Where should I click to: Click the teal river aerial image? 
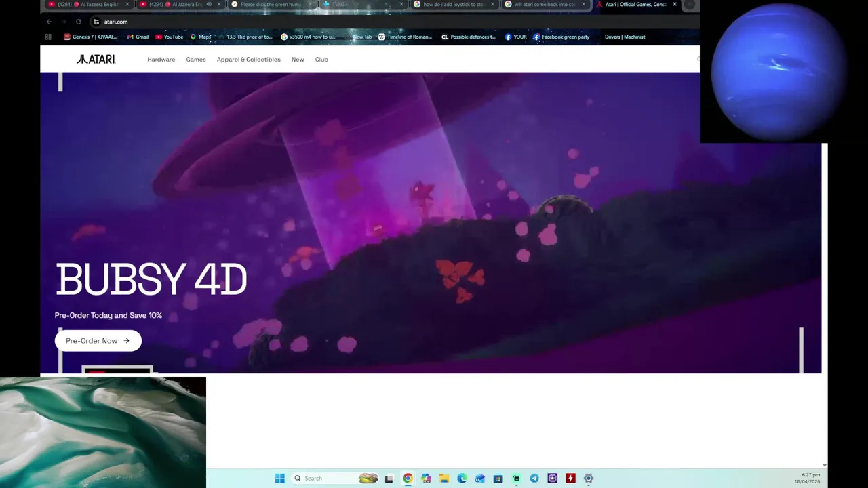tap(103, 432)
